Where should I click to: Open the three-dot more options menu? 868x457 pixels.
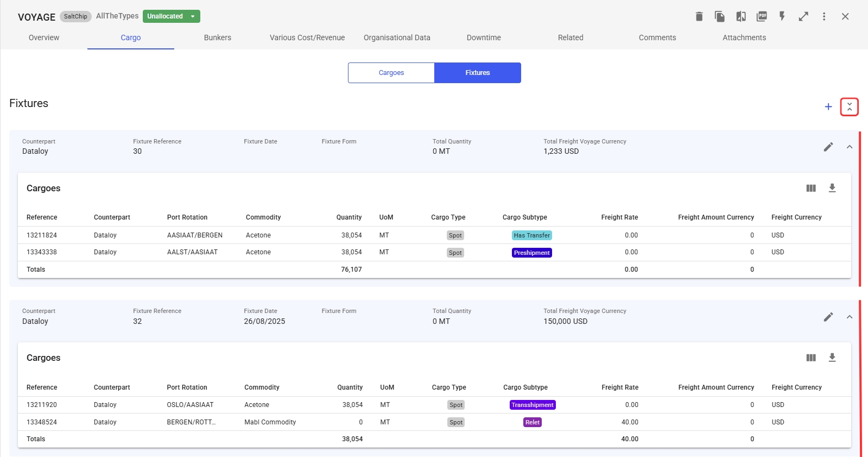pyautogui.click(x=824, y=16)
